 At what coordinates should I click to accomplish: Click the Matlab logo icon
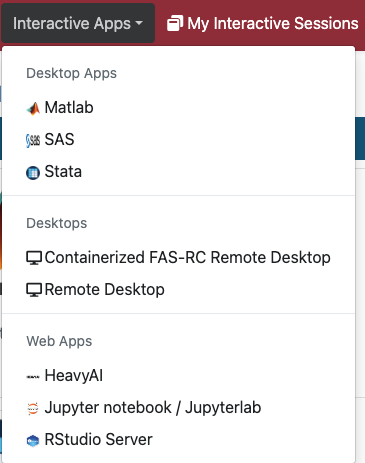coord(33,108)
